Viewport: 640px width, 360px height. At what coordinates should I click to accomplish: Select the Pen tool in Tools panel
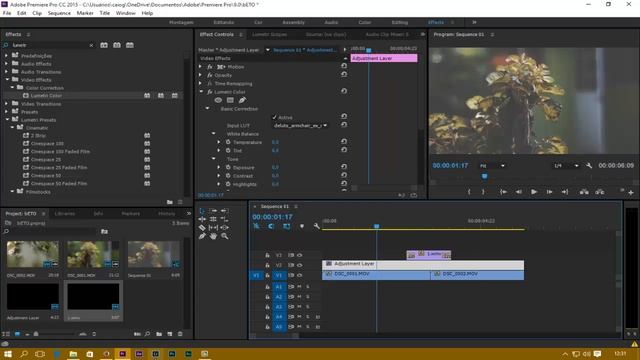point(202,236)
